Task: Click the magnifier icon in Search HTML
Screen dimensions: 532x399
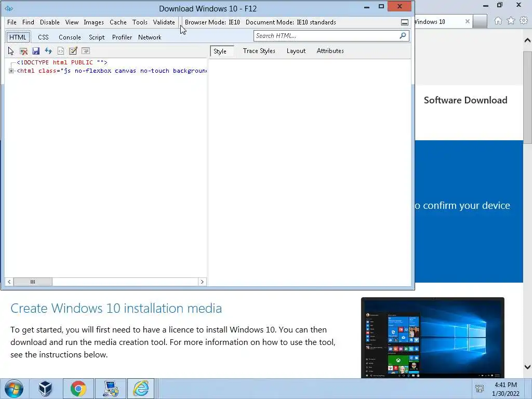Action: click(403, 36)
